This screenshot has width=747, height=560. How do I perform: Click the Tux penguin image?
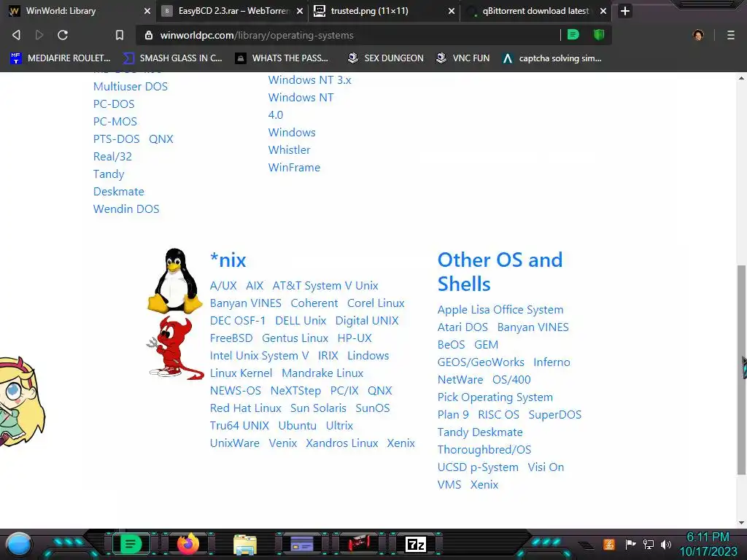(x=175, y=281)
